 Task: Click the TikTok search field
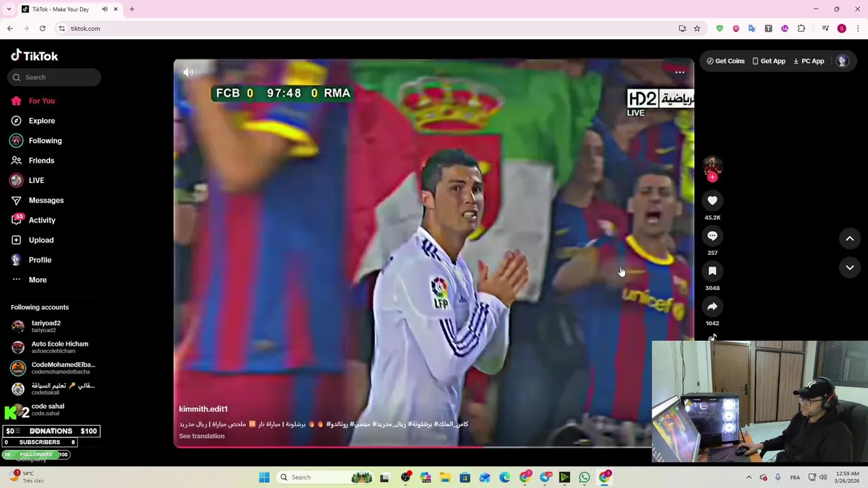(54, 77)
